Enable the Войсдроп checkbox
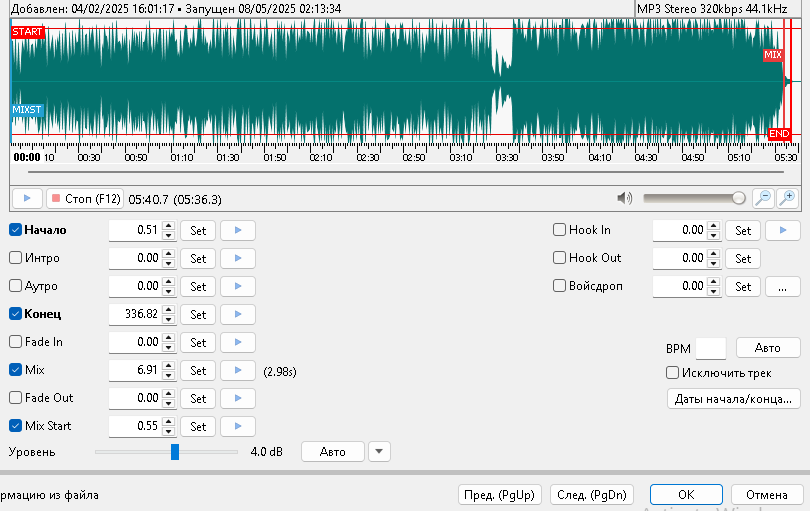Image resolution: width=810 pixels, height=511 pixels. pos(559,286)
